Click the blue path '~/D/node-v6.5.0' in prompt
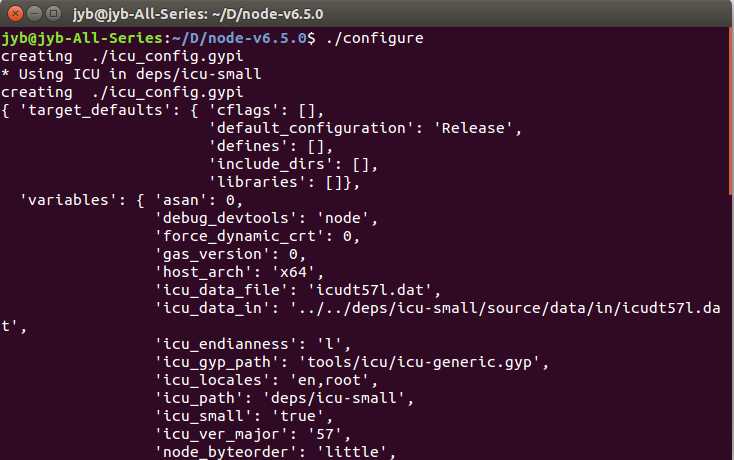This screenshot has height=460, width=734. [240, 38]
